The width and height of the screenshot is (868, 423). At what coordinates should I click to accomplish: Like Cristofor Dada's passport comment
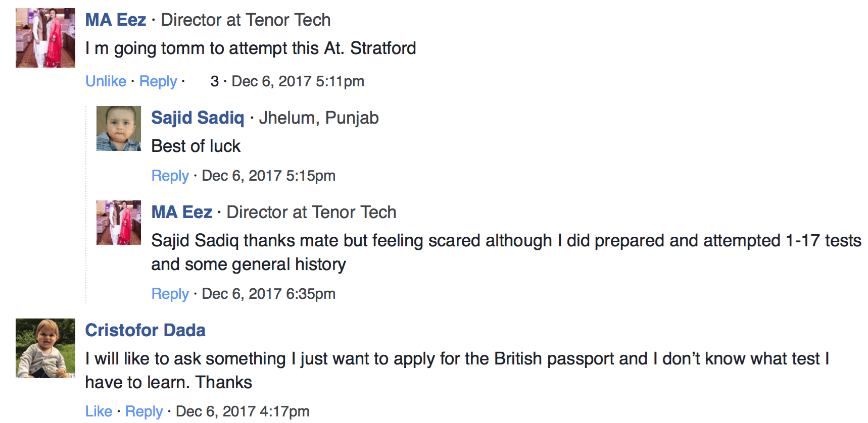point(99,411)
